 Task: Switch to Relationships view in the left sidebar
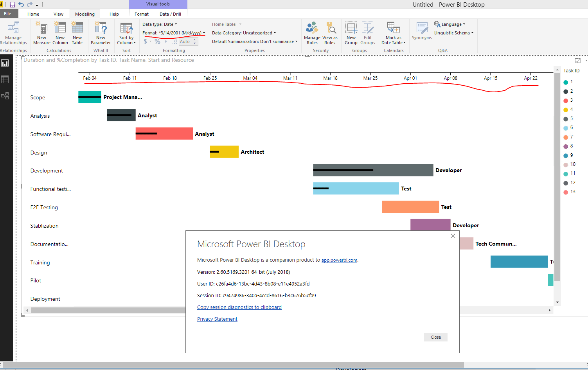(x=5, y=96)
